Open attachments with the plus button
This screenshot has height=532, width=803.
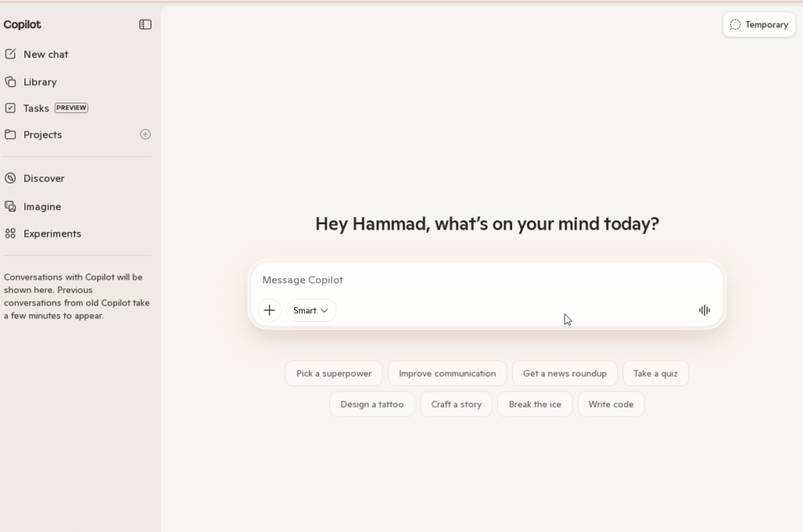point(270,310)
